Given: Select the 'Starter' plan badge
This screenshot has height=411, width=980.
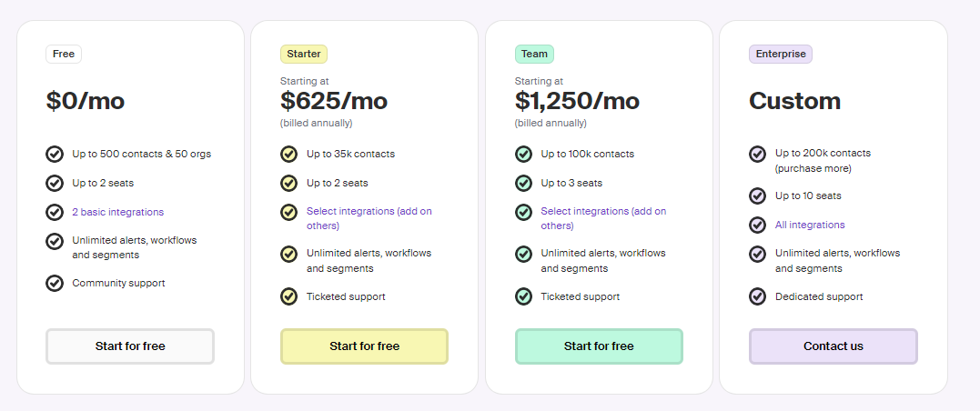Looking at the screenshot, I should (x=304, y=55).
